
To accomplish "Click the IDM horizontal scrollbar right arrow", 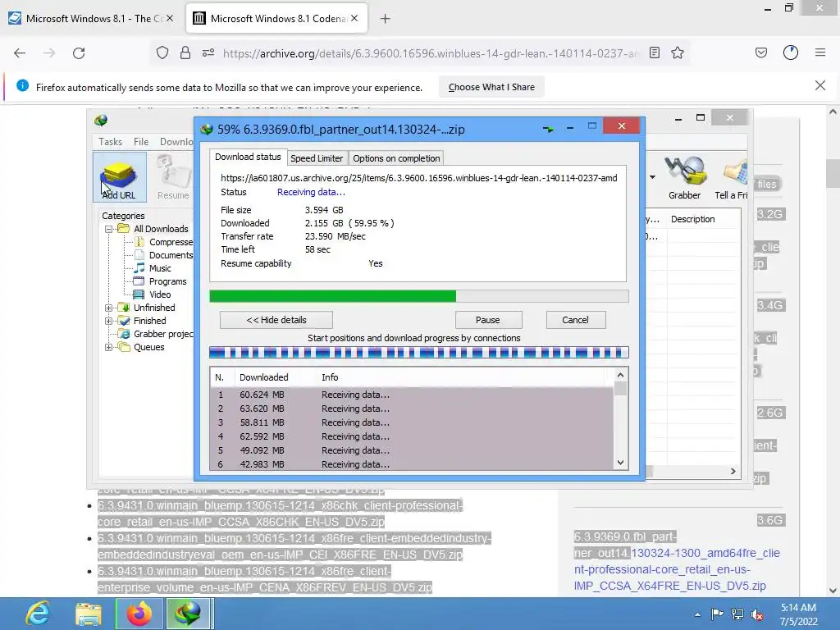I will click(733, 472).
